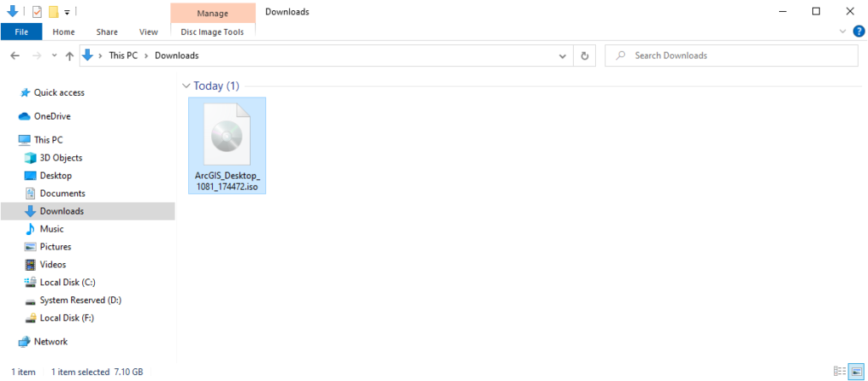The height and width of the screenshot is (381, 868).
Task: Switch to Details view in status bar
Action: 840,372
